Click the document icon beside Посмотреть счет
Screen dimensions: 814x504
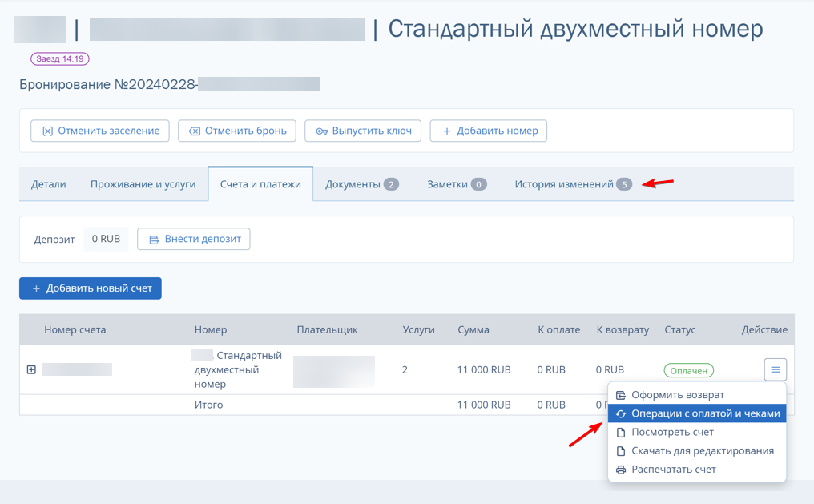(621, 433)
